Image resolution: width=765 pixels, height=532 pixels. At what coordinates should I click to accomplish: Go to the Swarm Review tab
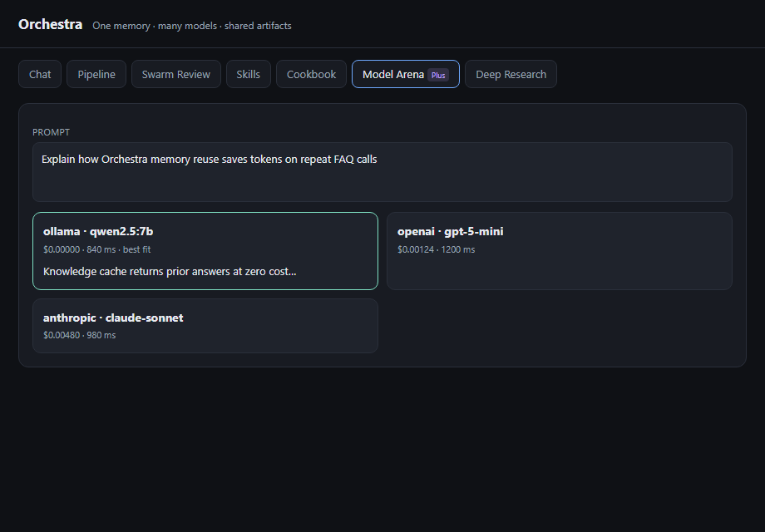[x=176, y=74]
